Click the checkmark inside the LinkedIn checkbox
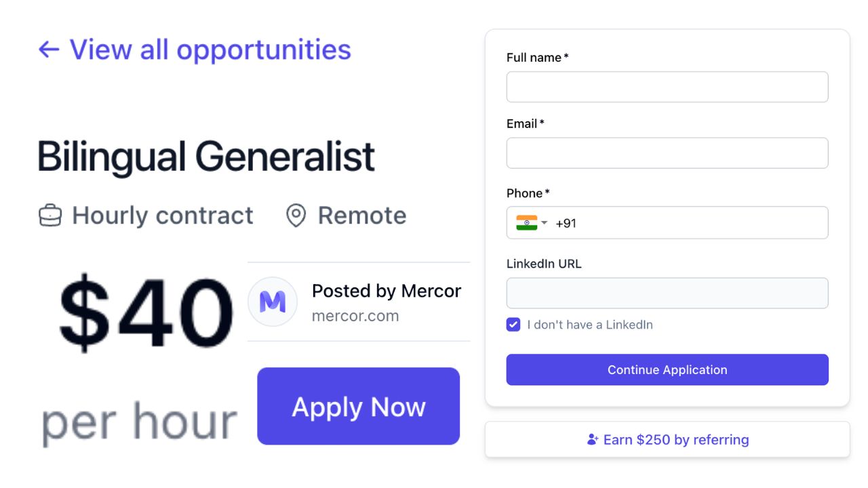868x488 pixels. (513, 325)
